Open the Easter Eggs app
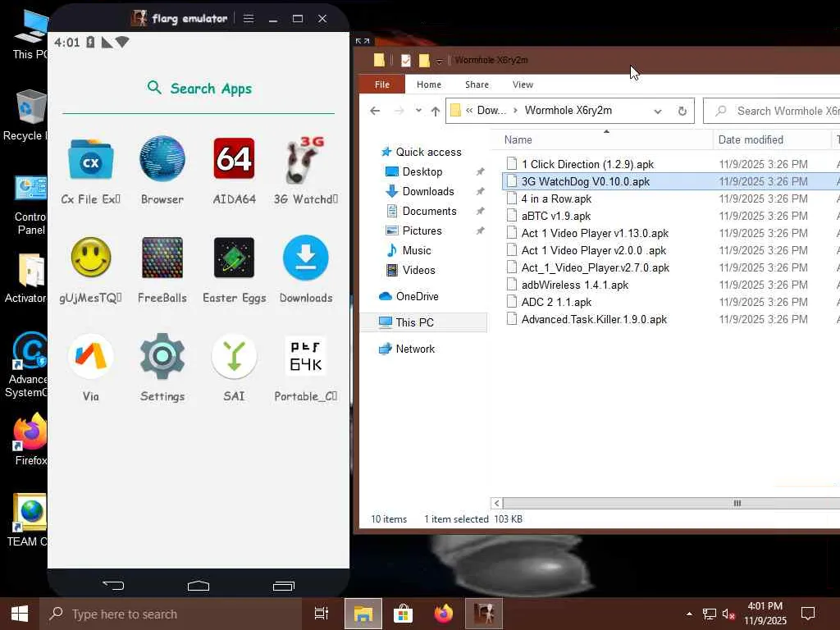840x630 pixels. pyautogui.click(x=234, y=258)
